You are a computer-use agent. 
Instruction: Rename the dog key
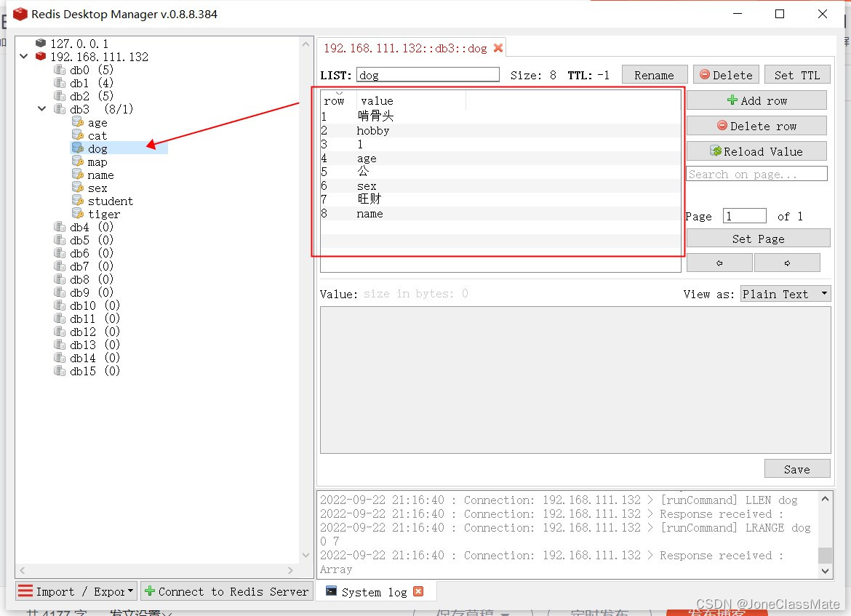655,75
